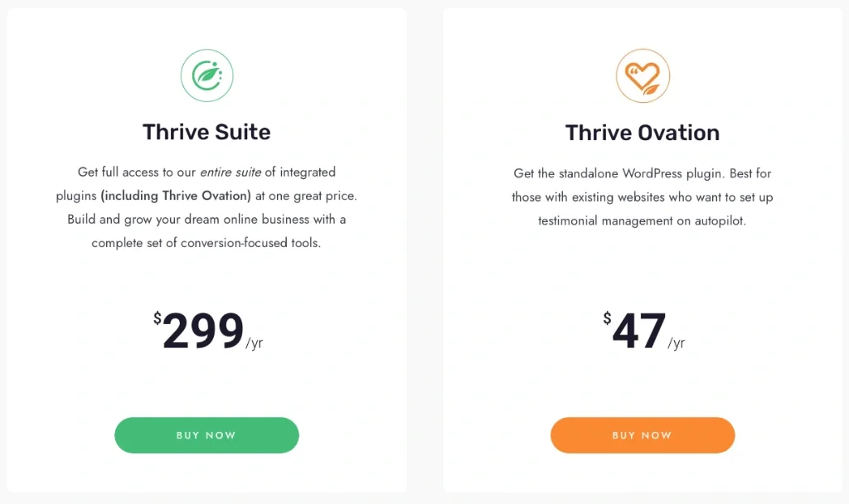Click "testimonial management on autopilot" text
The width and height of the screenshot is (849, 504).
click(x=642, y=220)
